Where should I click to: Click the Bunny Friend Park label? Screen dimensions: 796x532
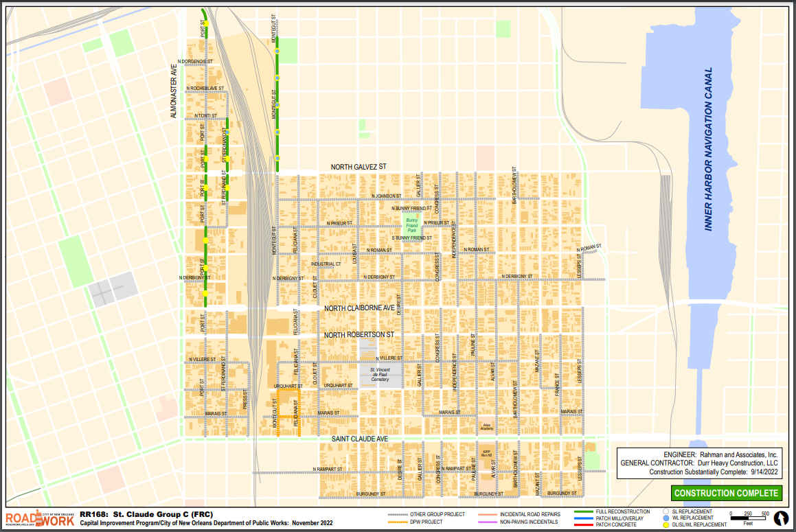pyautogui.click(x=411, y=225)
